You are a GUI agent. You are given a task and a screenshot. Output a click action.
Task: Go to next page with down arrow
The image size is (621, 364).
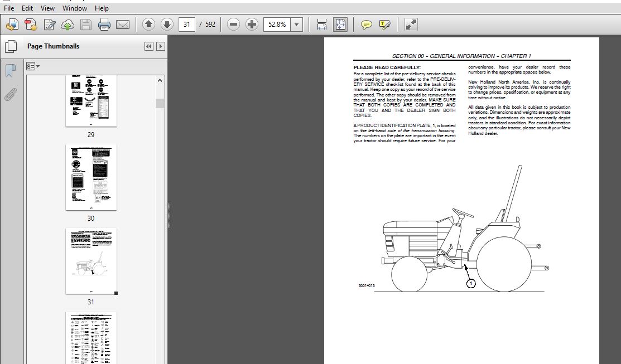167,25
